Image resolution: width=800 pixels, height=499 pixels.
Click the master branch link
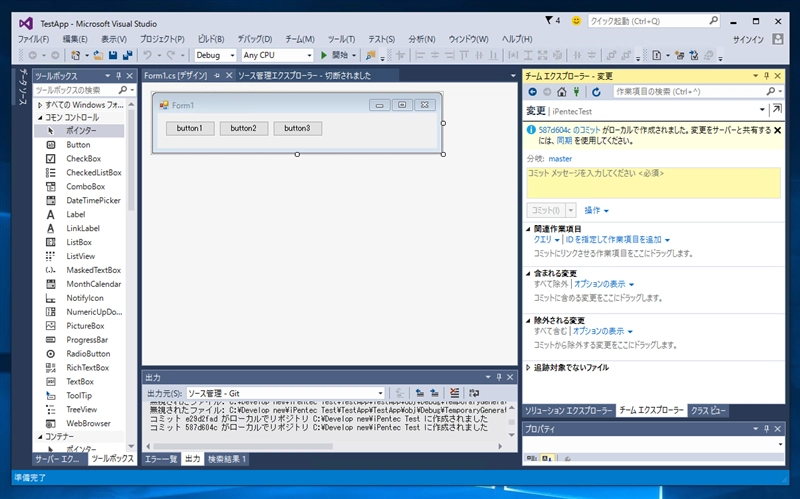pos(560,159)
